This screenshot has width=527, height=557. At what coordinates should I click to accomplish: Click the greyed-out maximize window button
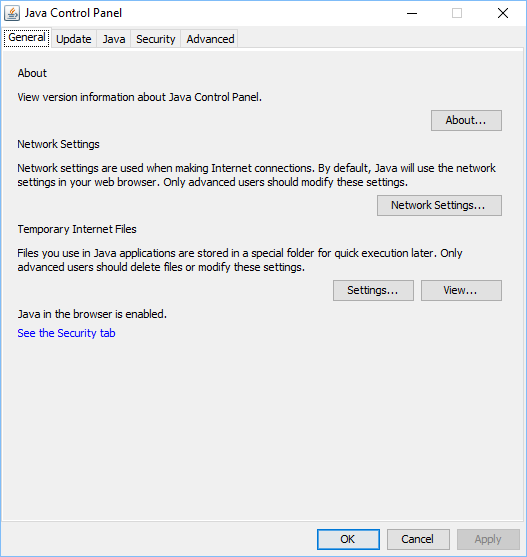click(457, 13)
